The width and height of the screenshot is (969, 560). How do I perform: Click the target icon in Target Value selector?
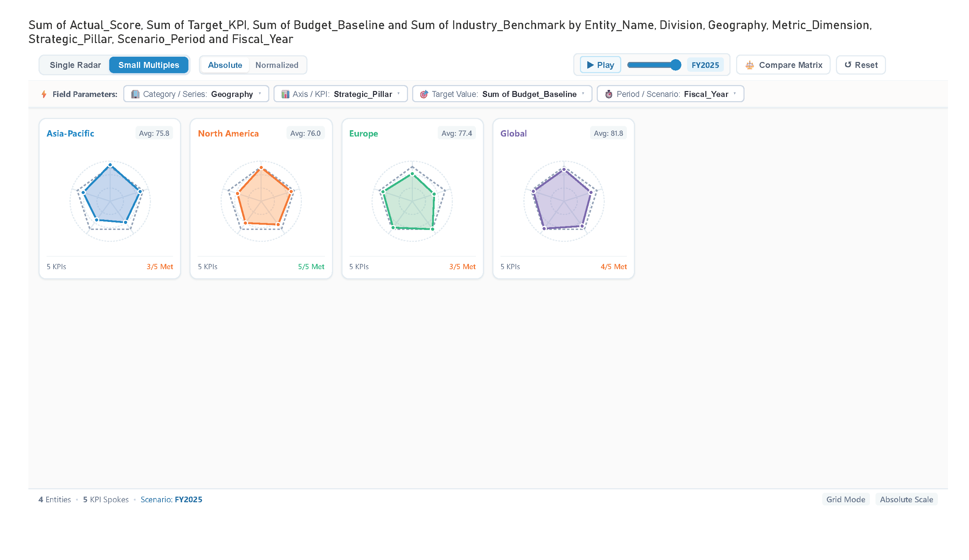coord(424,94)
